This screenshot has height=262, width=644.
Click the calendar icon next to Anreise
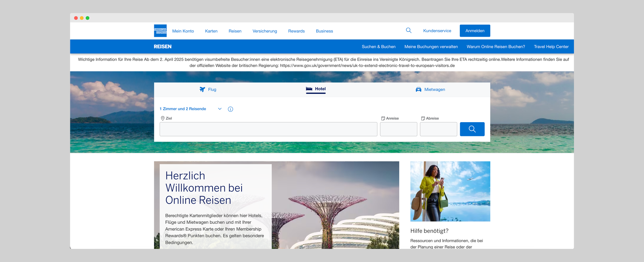coord(383,118)
